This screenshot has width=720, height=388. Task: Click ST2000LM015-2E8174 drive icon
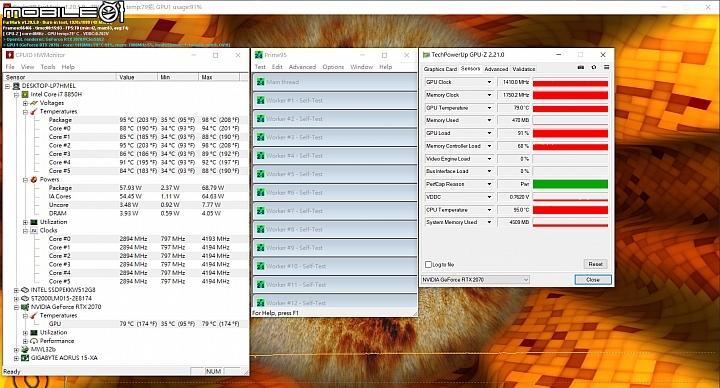point(25,298)
